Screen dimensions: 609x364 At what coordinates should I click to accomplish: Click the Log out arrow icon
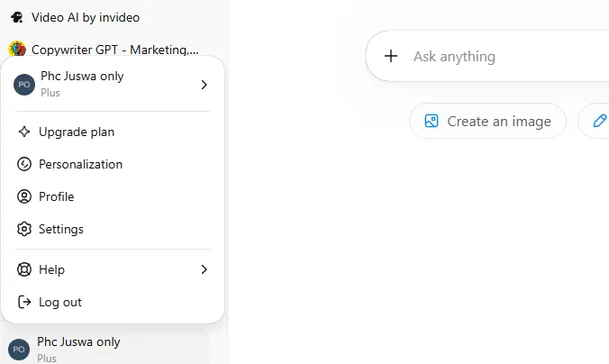24,302
